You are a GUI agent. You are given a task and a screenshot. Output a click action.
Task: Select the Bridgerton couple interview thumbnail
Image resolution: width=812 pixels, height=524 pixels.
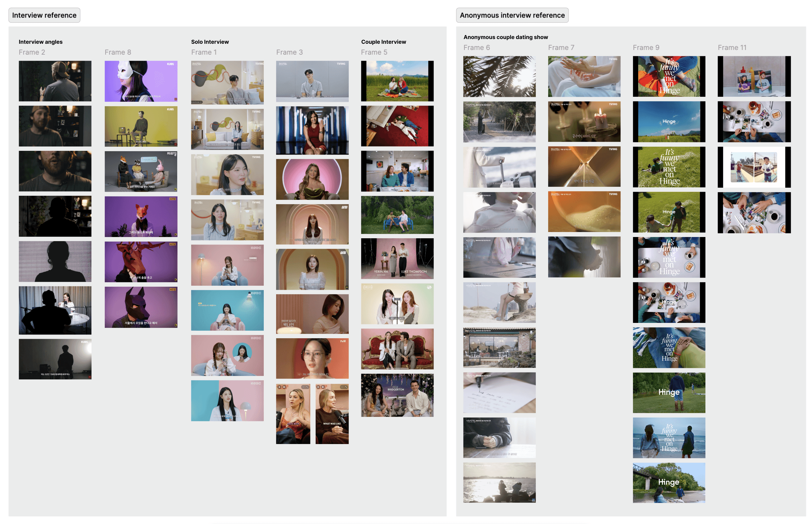pyautogui.click(x=397, y=395)
